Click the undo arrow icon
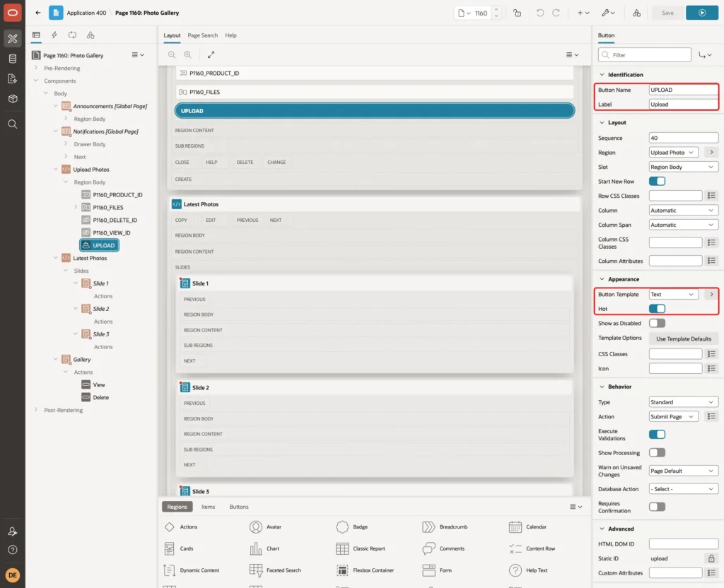This screenshot has width=724, height=588. click(539, 13)
